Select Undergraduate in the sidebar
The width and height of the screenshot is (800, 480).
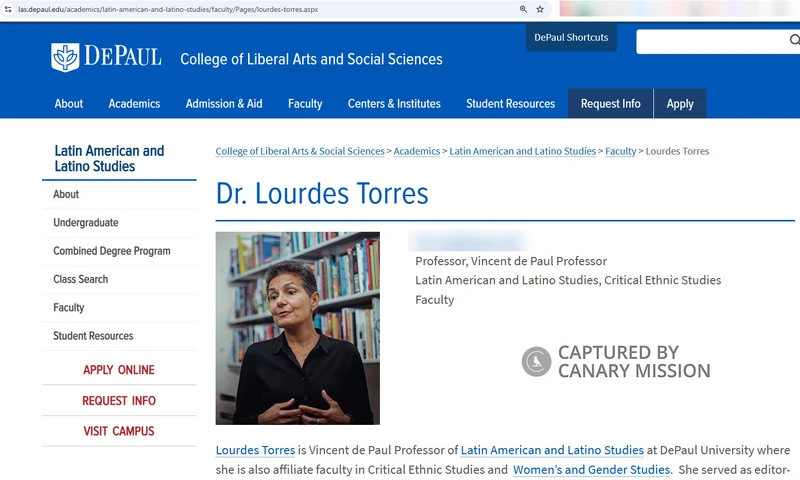pos(86,222)
